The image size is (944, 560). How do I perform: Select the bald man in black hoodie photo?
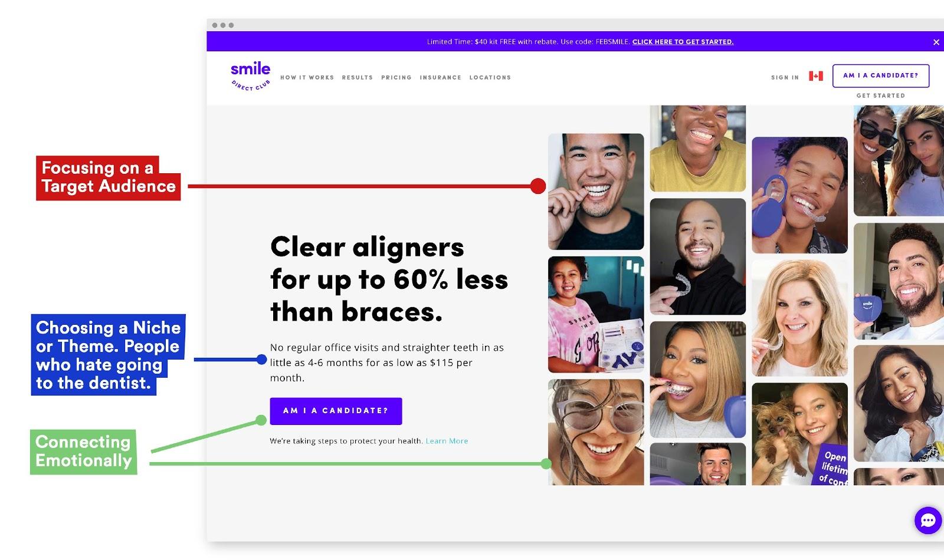pos(698,256)
